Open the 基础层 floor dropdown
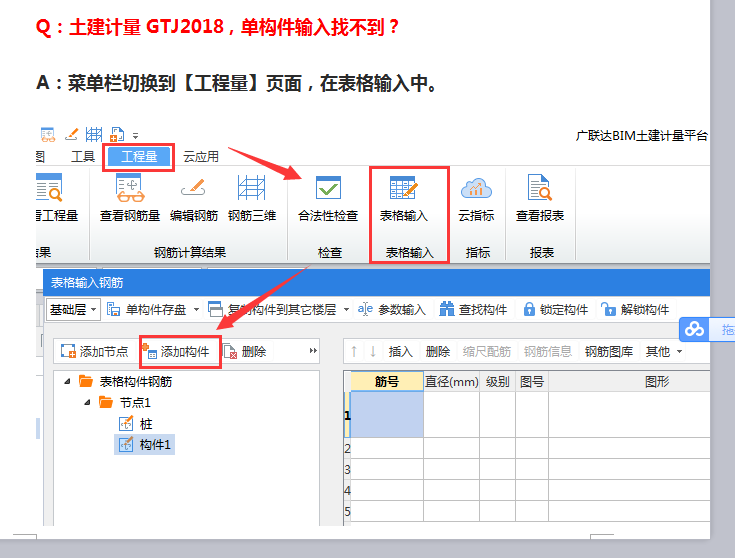This screenshot has height=558, width=735. (x=73, y=310)
